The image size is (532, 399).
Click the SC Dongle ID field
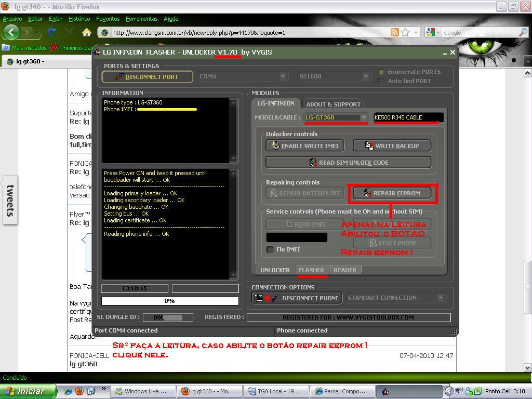click(168, 317)
